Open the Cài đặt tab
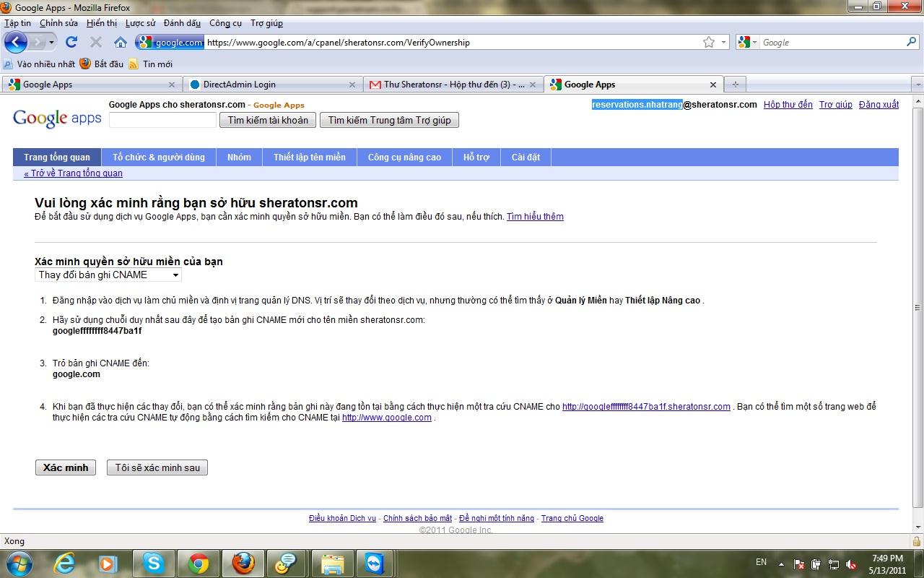Image resolution: width=924 pixels, height=578 pixels. (526, 157)
